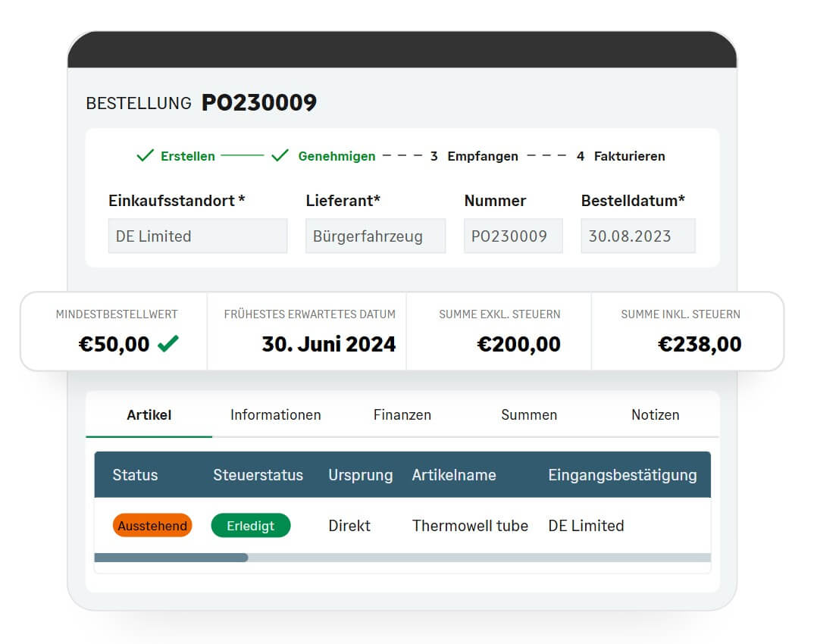The width and height of the screenshot is (817, 644).
Task: Click the Erstellen step checkmark icon
Action: (x=145, y=155)
